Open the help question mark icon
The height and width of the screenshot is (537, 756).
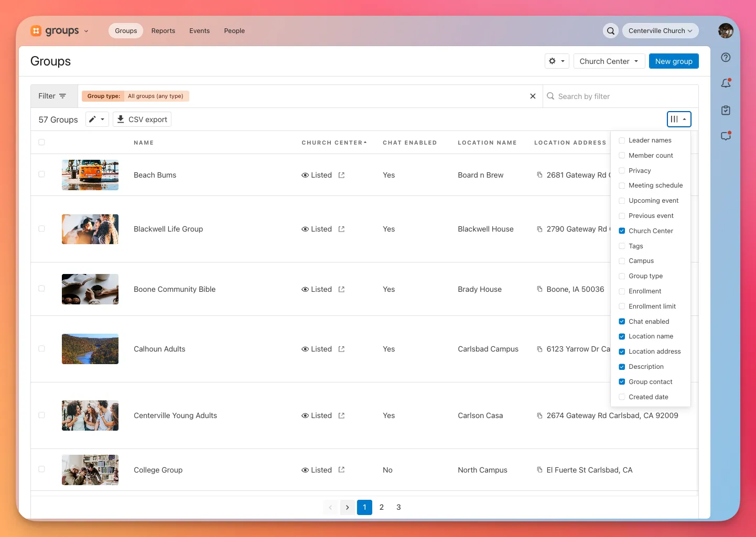pyautogui.click(x=726, y=58)
